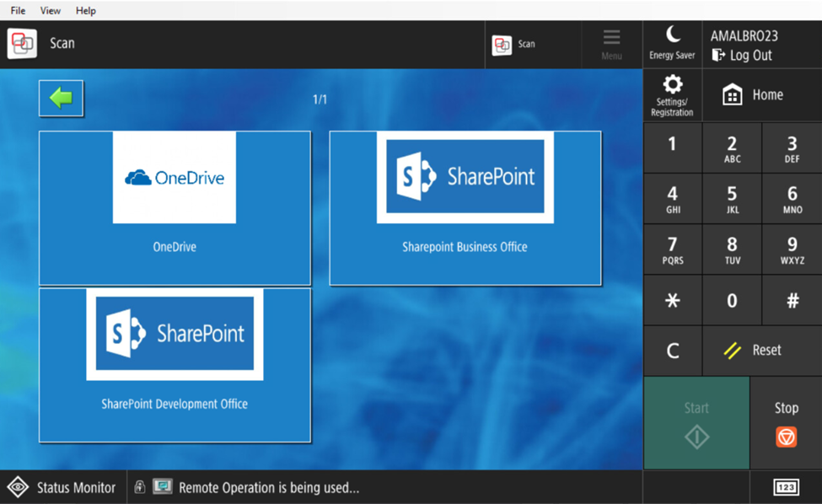822x504 pixels.
Task: Click the Reset button
Action: click(x=762, y=351)
